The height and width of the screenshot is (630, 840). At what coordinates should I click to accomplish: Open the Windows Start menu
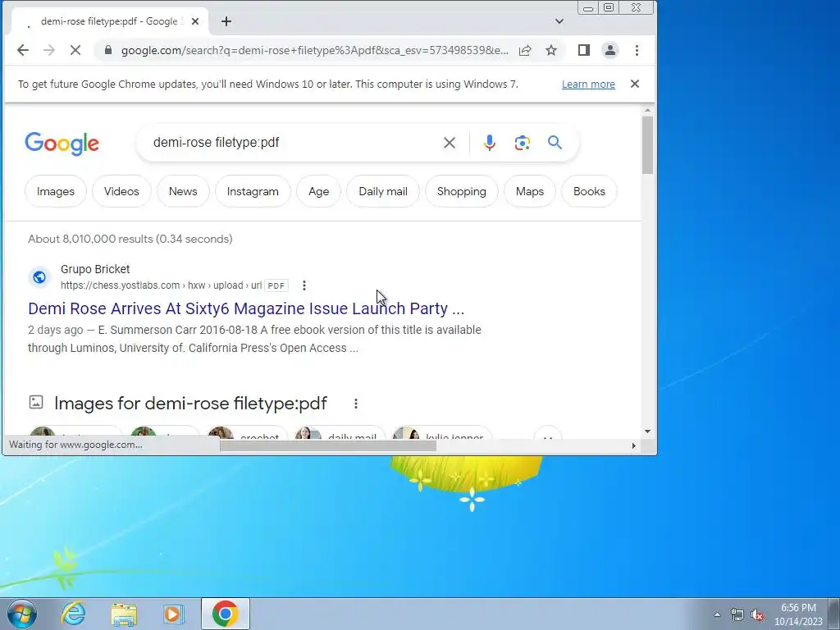(22, 614)
